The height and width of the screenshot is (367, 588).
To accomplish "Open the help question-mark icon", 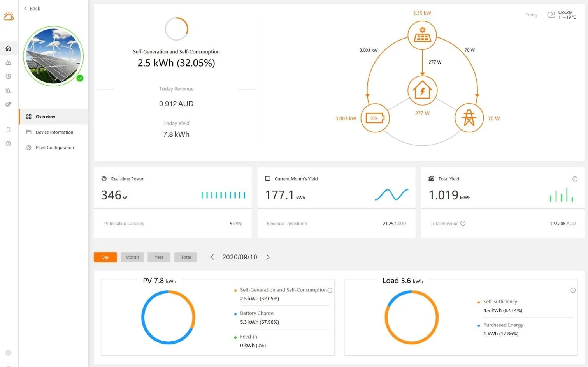I will pyautogui.click(x=8, y=143).
